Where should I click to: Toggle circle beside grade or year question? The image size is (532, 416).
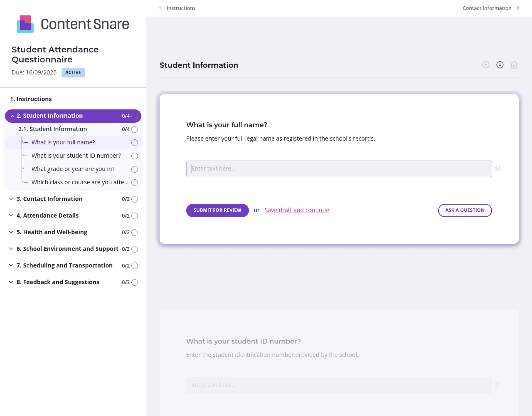click(135, 169)
